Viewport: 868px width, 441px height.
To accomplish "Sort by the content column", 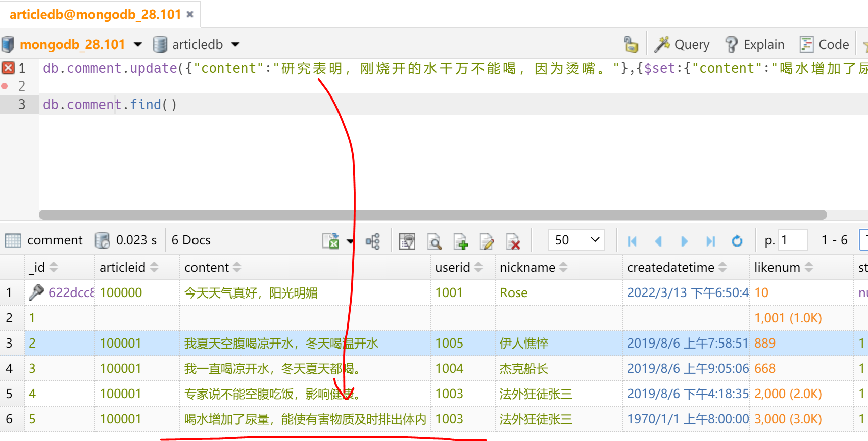I will pos(237,267).
